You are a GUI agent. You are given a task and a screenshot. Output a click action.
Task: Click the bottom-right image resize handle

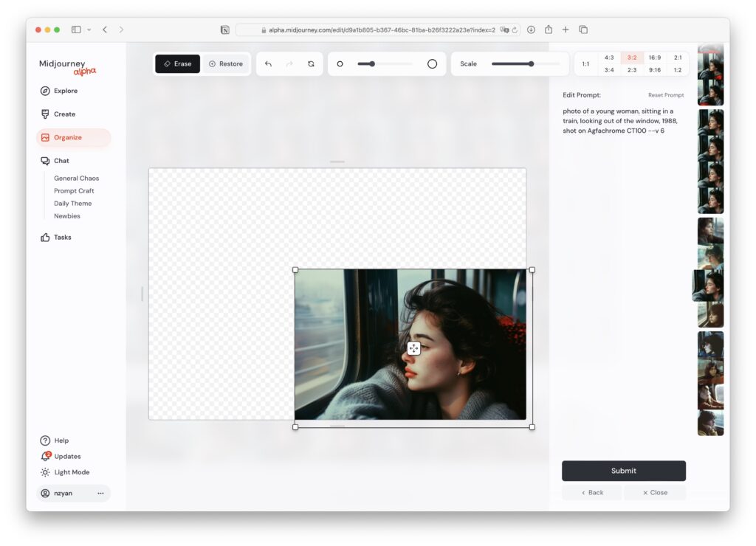pyautogui.click(x=532, y=427)
